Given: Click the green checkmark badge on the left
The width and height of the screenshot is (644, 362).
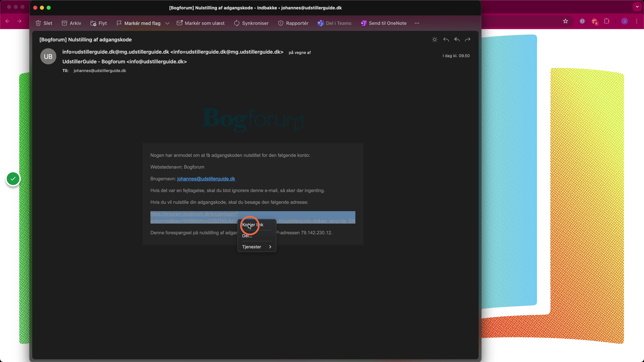Looking at the screenshot, I should click(13, 179).
